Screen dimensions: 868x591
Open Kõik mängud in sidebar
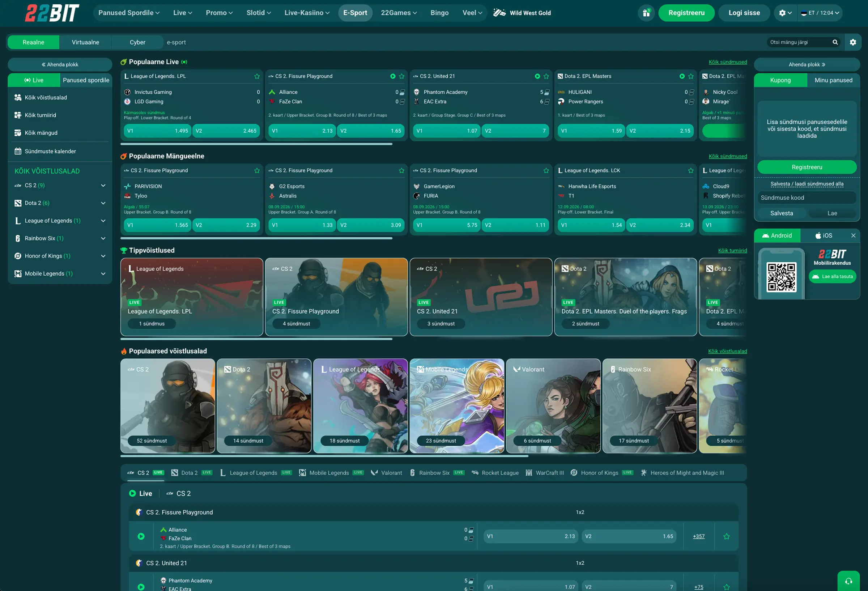pos(60,133)
